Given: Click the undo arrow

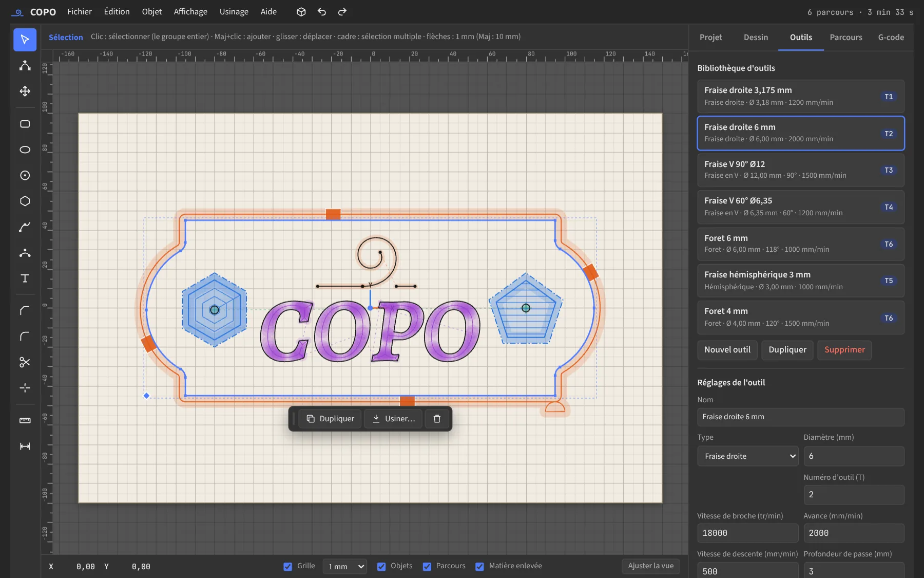Looking at the screenshot, I should [322, 12].
